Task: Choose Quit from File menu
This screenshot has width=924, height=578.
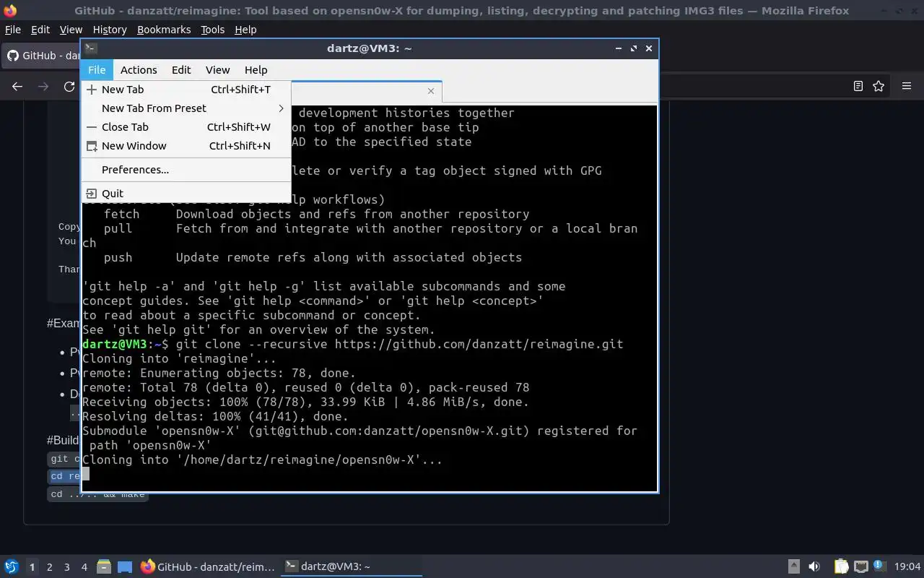Action: [186, 194]
